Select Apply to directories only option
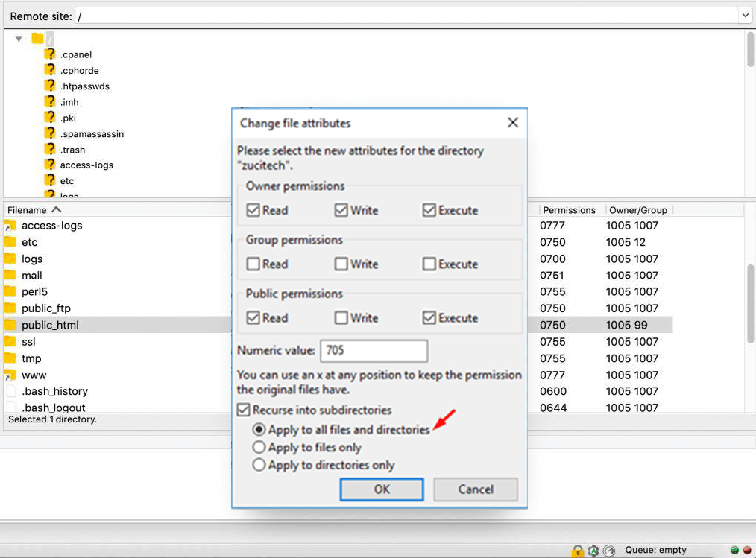This screenshot has height=558, width=756. click(x=259, y=465)
